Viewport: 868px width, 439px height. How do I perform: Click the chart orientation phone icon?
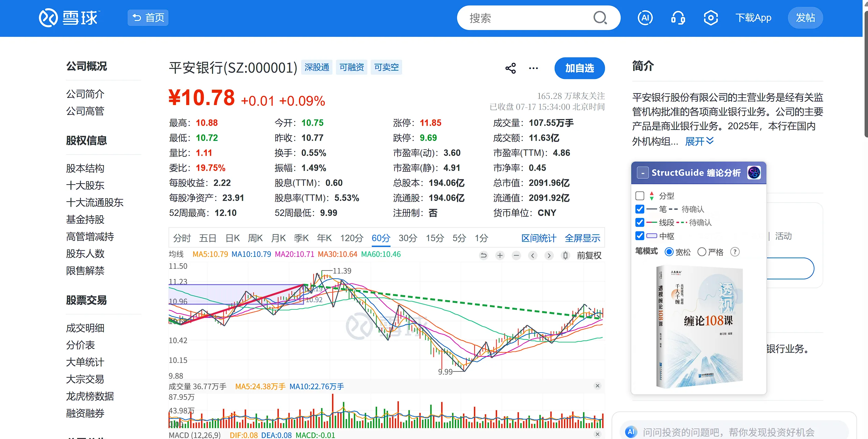pos(565,255)
